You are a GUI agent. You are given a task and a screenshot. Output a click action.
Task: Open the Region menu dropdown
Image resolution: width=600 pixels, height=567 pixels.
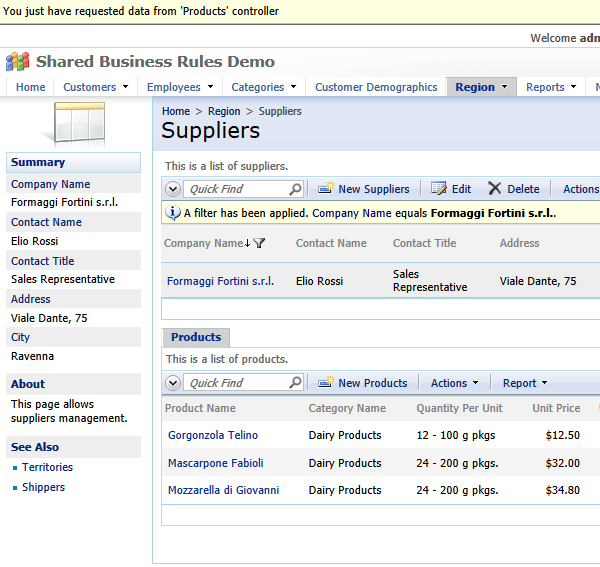(x=504, y=87)
